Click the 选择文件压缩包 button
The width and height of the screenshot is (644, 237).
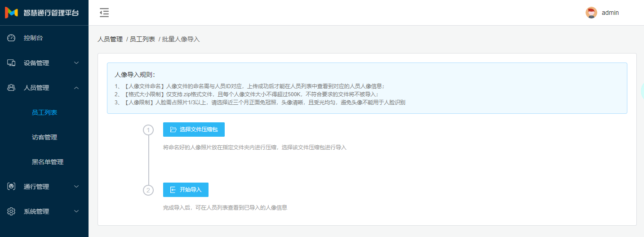coord(194,130)
